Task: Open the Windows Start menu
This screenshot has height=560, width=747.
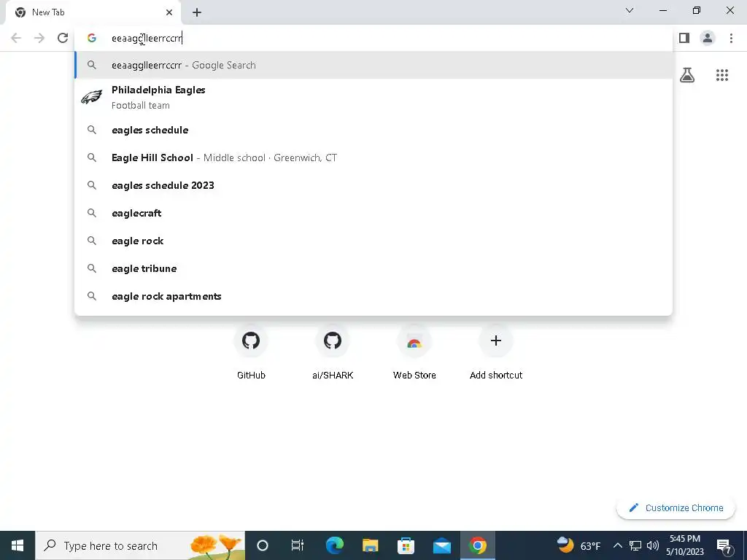Action: coord(18,545)
